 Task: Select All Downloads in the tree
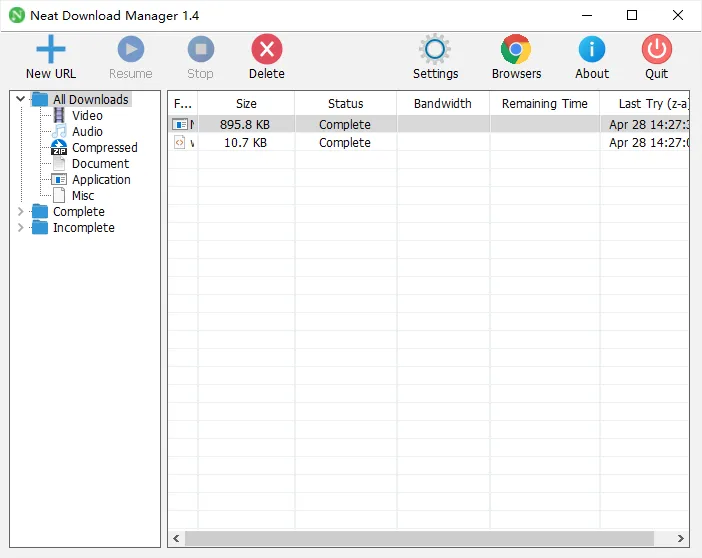(x=91, y=99)
